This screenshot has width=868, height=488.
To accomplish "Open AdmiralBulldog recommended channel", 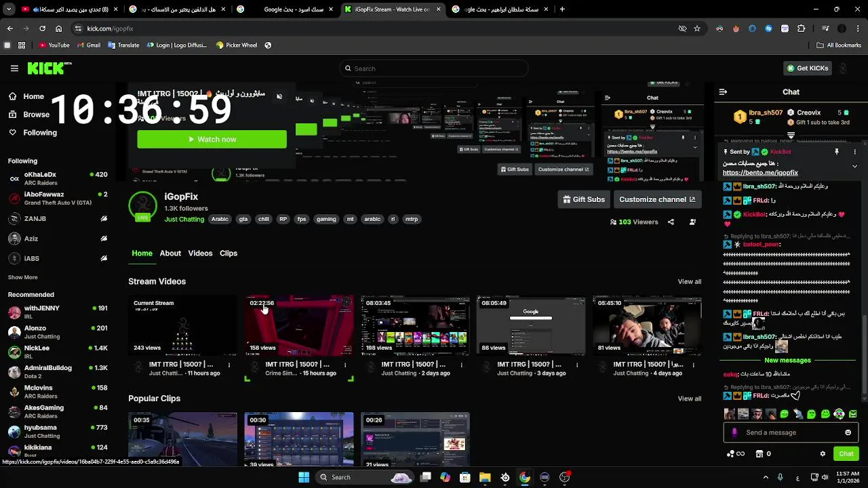I will (57, 371).
